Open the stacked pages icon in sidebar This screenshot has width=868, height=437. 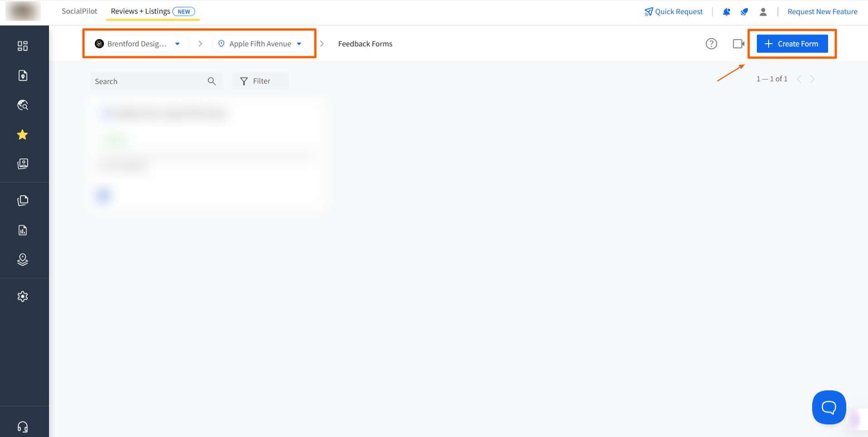pos(23,201)
